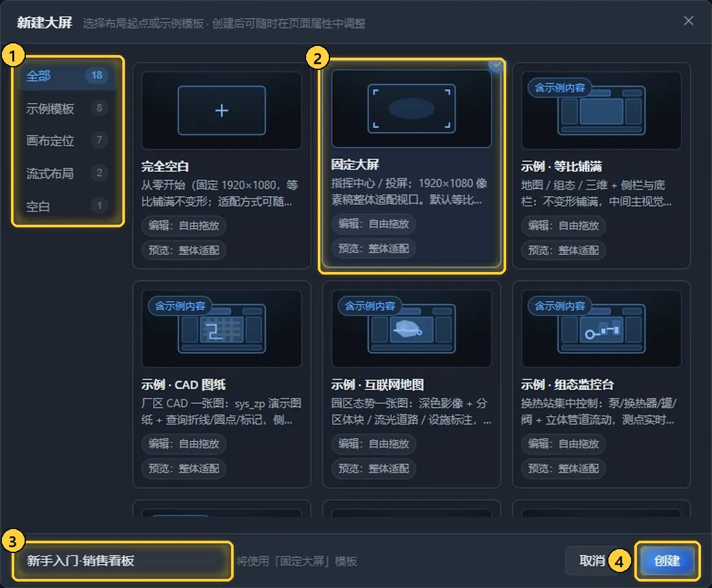712x588 pixels.
Task: Click 编辑: 自由拖放 tag on 完全空白 card
Action: (x=184, y=225)
